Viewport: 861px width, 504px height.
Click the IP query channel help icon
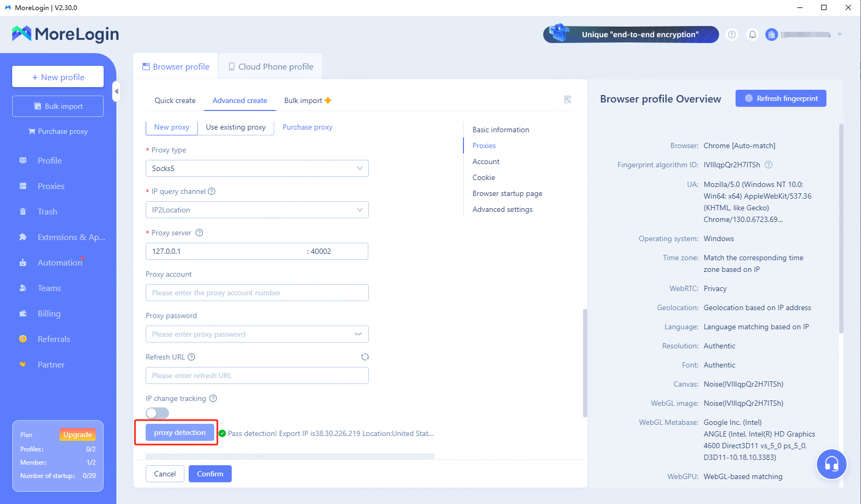point(212,191)
